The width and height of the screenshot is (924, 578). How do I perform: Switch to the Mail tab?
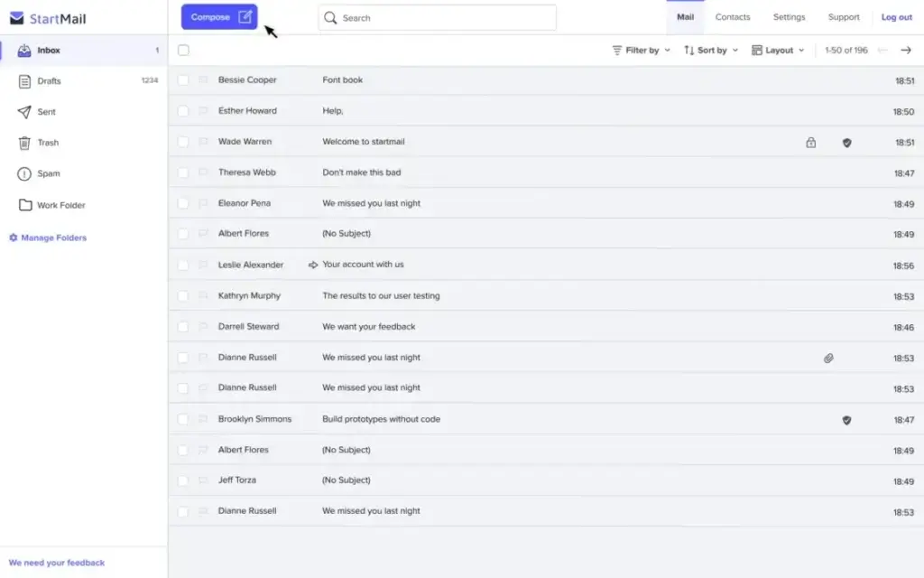click(685, 17)
